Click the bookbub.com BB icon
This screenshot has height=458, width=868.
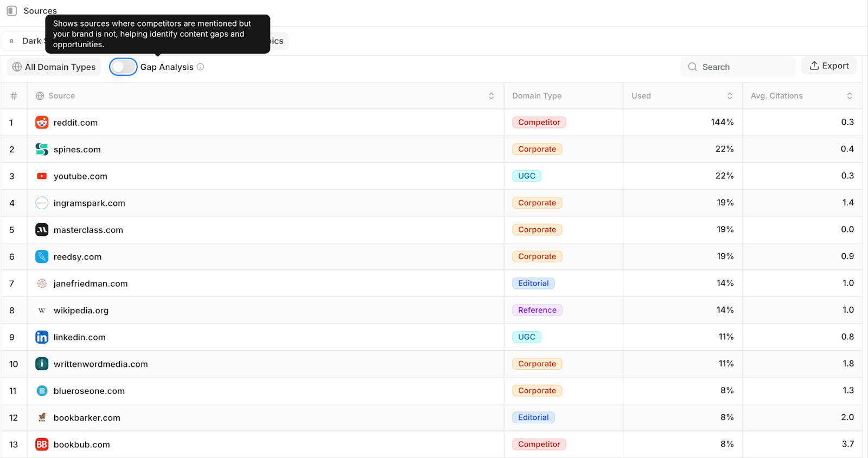coord(42,444)
